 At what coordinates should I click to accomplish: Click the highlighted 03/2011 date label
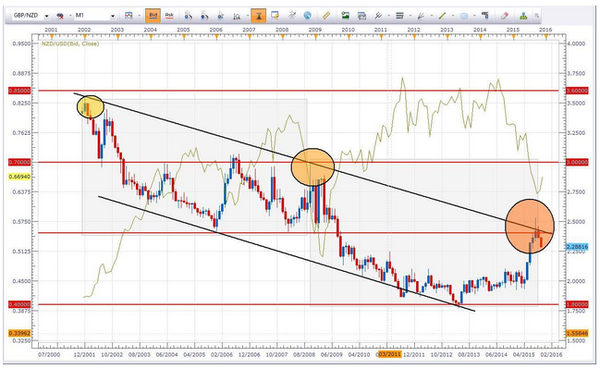click(389, 354)
